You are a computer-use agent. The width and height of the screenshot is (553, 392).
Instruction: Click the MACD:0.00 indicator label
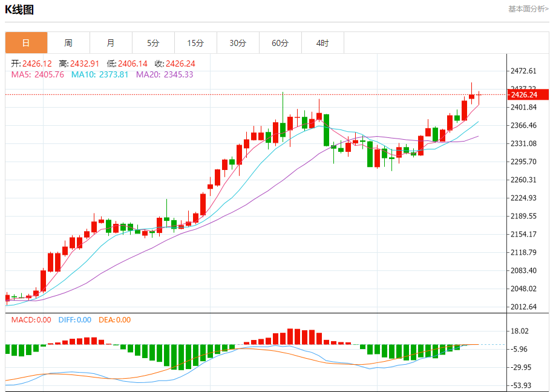(31, 320)
